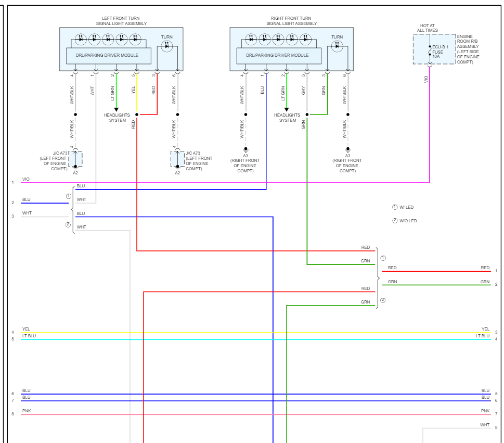Click the right HEADLIGHTS SYSTEM reference label
The width and height of the screenshot is (504, 443).
(x=287, y=118)
